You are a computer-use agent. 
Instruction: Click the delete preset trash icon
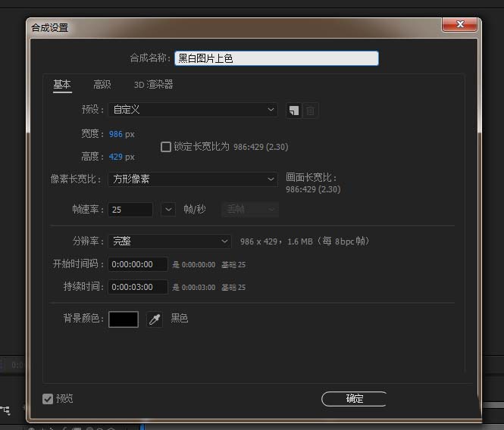(x=310, y=111)
